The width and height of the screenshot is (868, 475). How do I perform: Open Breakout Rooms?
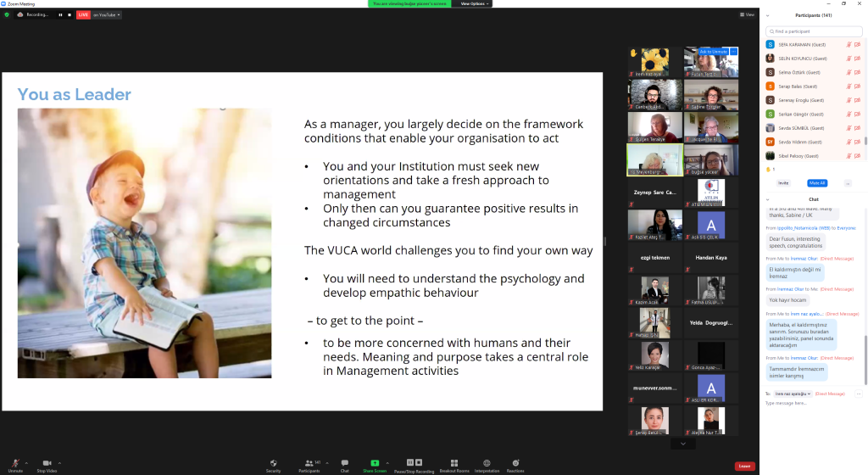[454, 462]
